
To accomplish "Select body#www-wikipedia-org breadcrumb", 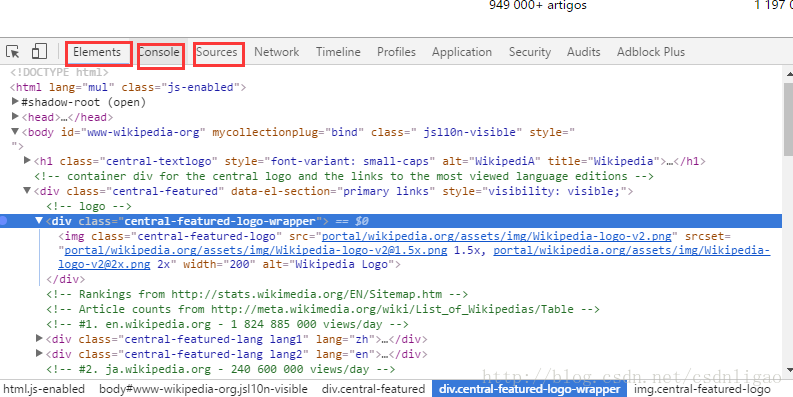I will (x=203, y=389).
